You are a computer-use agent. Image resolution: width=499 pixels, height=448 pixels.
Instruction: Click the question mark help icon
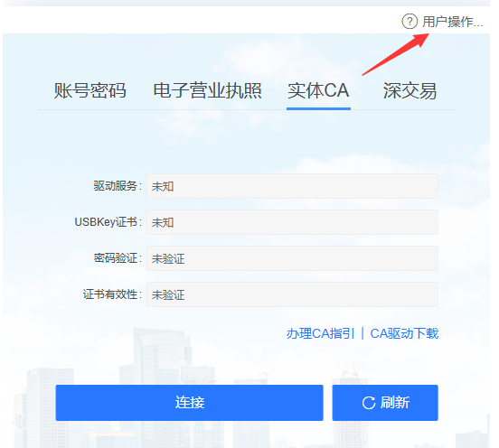(x=410, y=22)
